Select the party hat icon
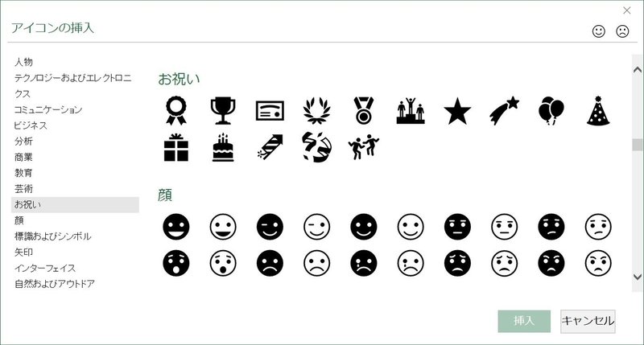Screen dimensions: 644x345 pos(598,111)
